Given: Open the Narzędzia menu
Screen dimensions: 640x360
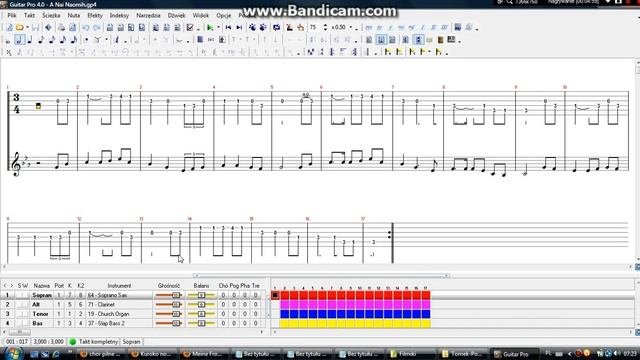Looking at the screenshot, I should pyautogui.click(x=148, y=16).
